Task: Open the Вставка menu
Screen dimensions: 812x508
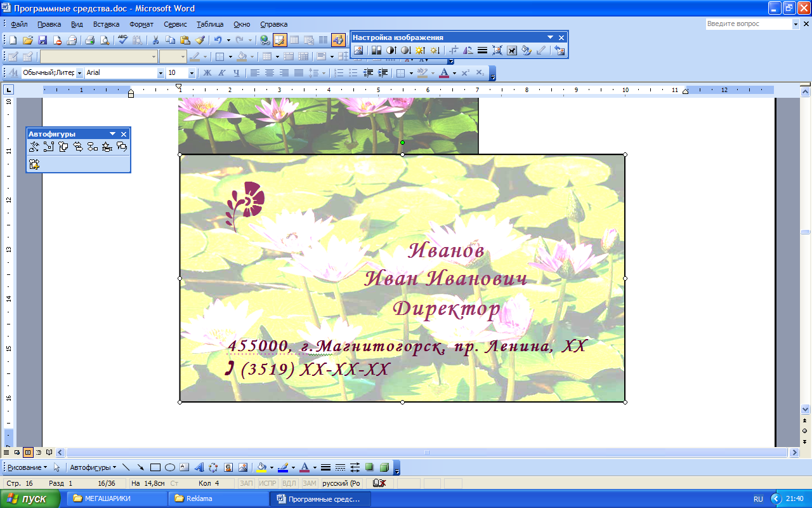Action: (106, 24)
